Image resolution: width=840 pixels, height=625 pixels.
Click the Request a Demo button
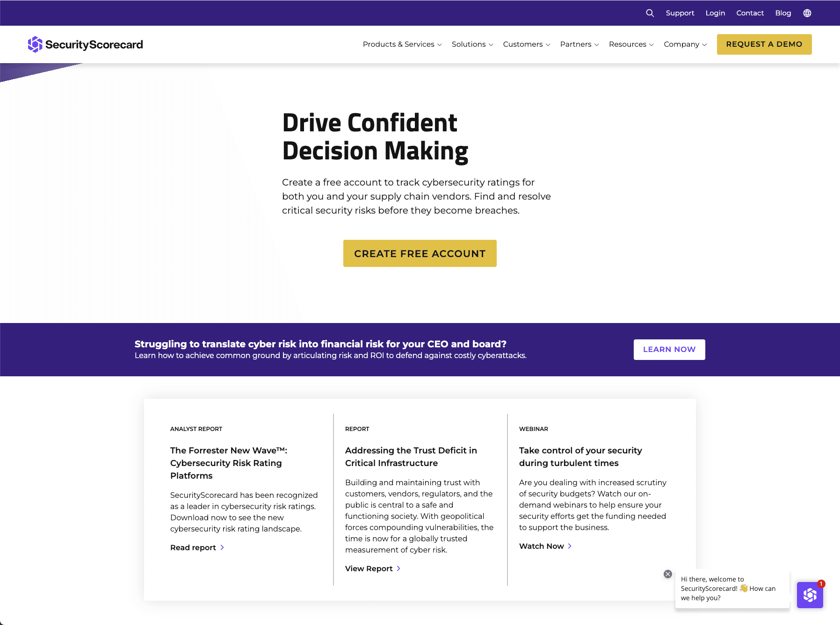[764, 44]
